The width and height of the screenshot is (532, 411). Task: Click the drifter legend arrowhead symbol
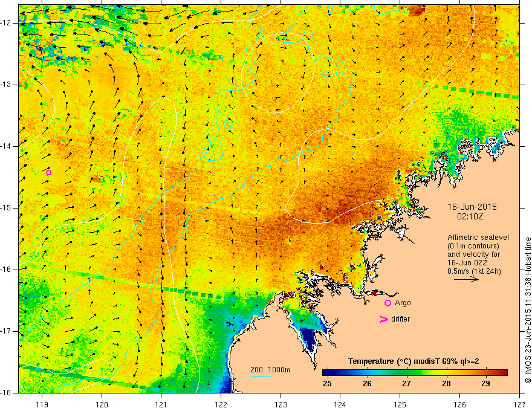(383, 319)
